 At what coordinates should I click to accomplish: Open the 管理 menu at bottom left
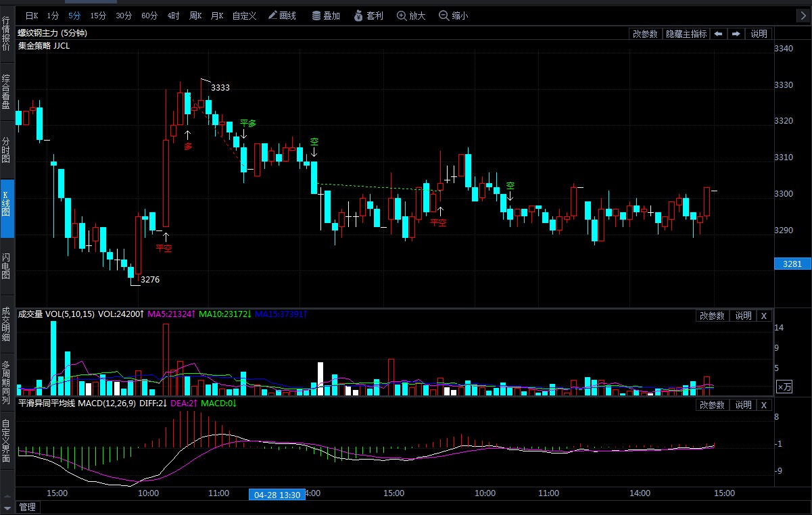pos(27,507)
